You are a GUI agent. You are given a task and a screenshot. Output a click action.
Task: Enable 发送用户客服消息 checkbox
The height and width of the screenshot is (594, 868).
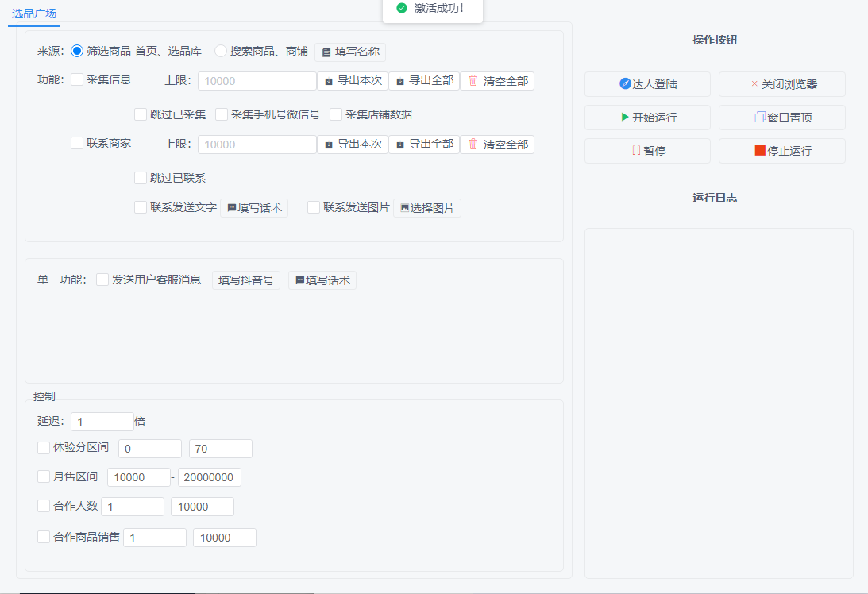pos(102,280)
